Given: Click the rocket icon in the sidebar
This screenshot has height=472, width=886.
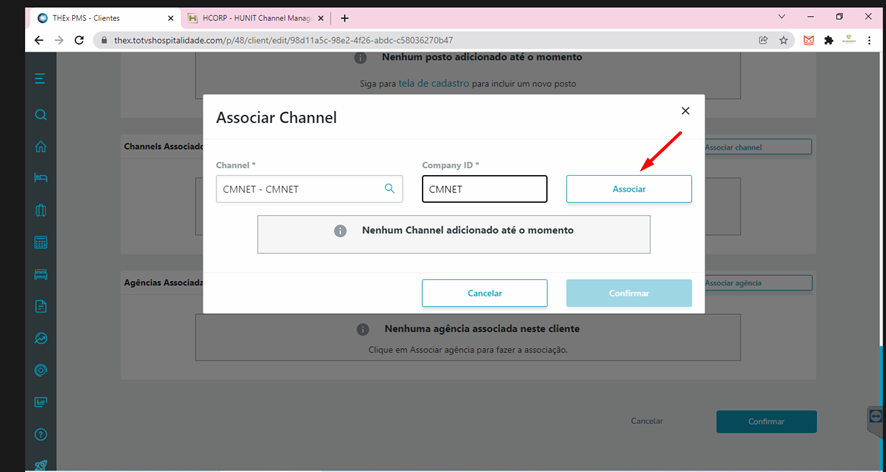Looking at the screenshot, I should [40, 465].
